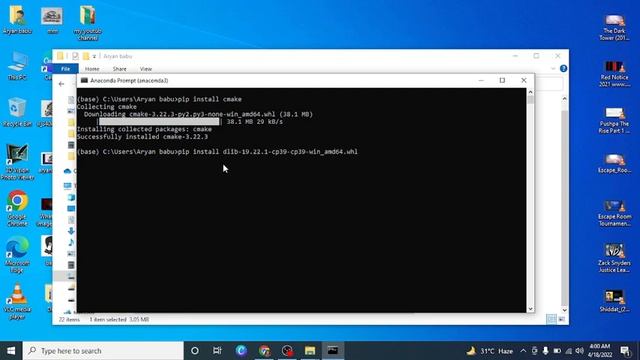Show hidden system tray icons
Viewport: 640px width, 360px height.
(523, 351)
